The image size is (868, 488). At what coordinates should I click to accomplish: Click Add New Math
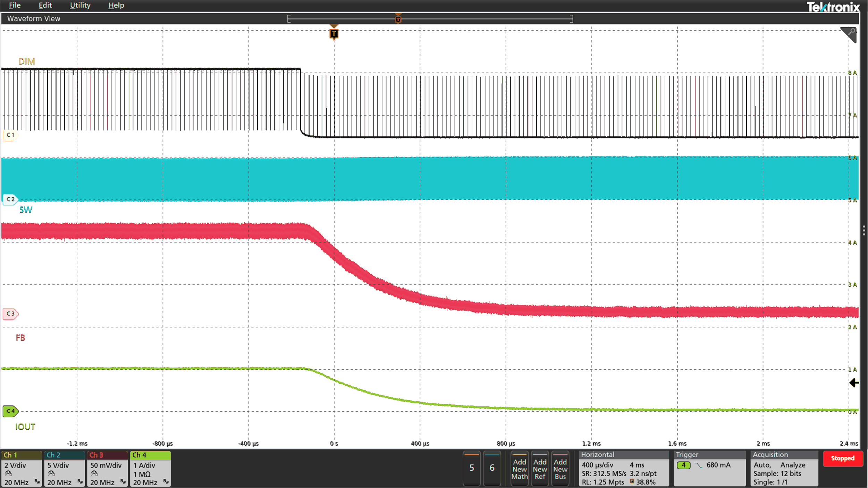point(520,469)
